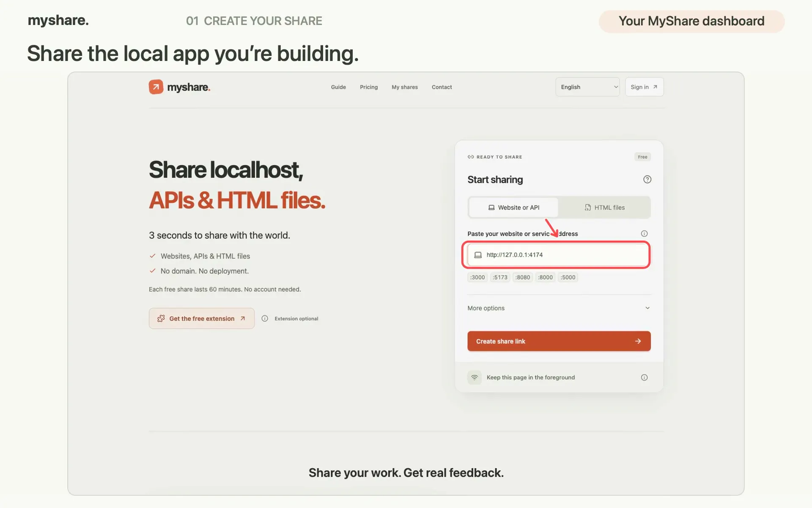
Task: Click the Sign in button
Action: coord(644,87)
